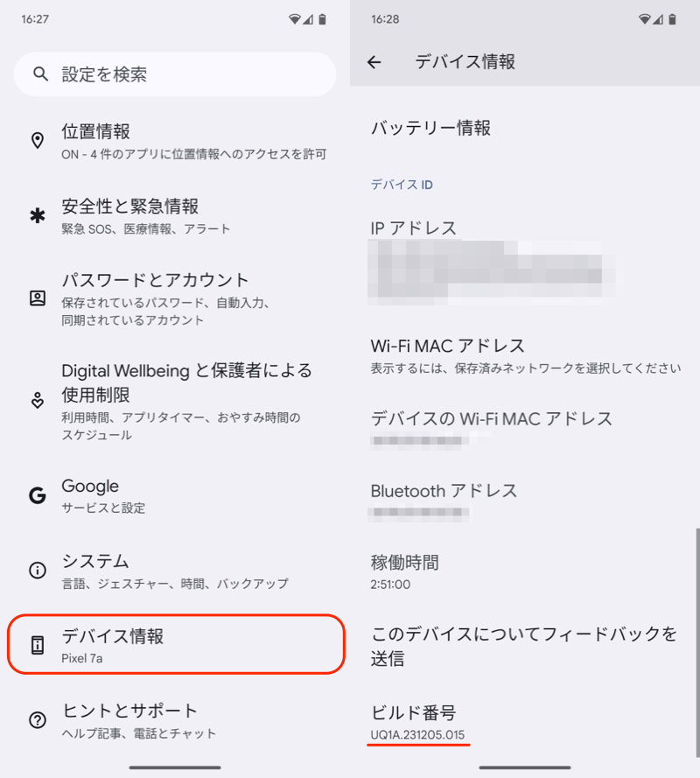Click the magnifier search icon
The height and width of the screenshot is (778, 700).
pos(40,74)
